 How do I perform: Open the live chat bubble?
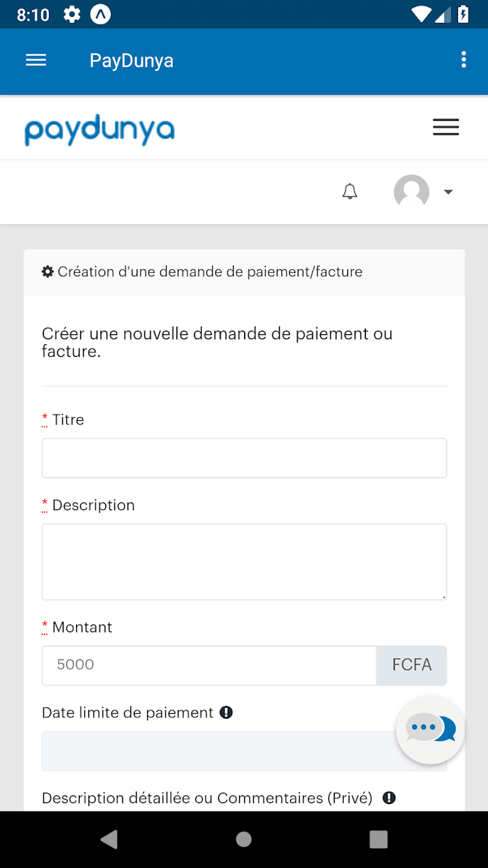(430, 729)
